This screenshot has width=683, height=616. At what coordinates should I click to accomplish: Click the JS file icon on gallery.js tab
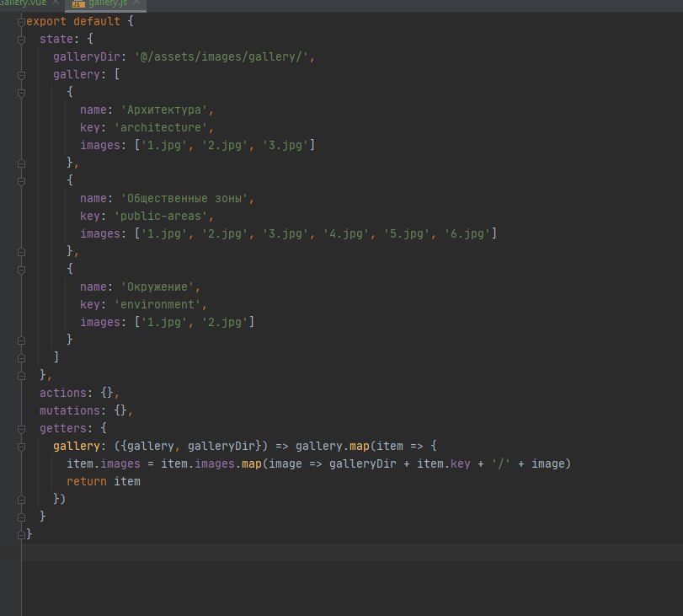pyautogui.click(x=78, y=4)
